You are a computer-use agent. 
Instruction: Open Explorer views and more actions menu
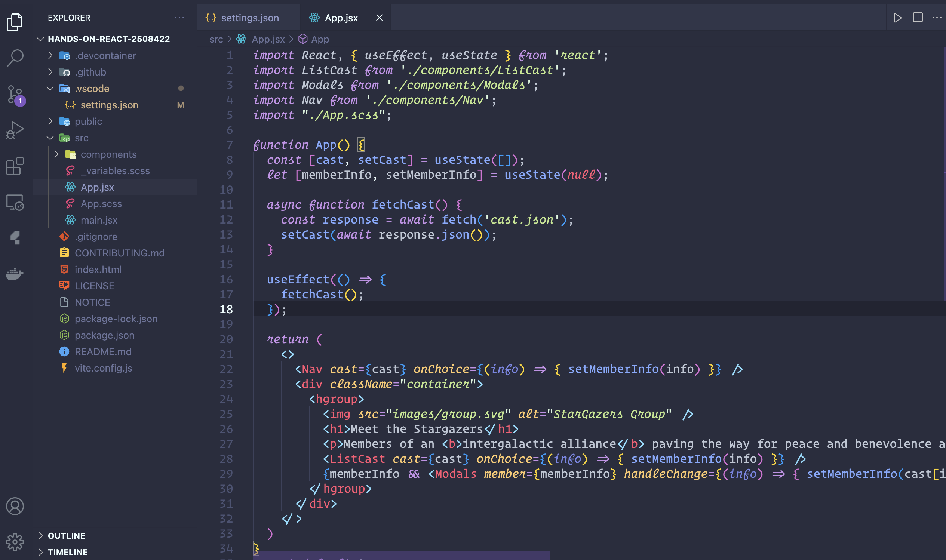coord(179,18)
